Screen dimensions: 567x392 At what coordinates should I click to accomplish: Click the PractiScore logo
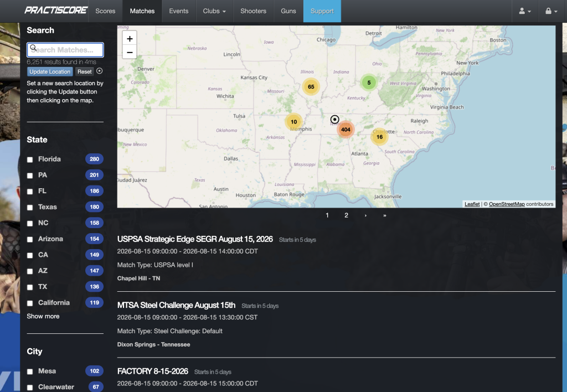click(x=56, y=11)
